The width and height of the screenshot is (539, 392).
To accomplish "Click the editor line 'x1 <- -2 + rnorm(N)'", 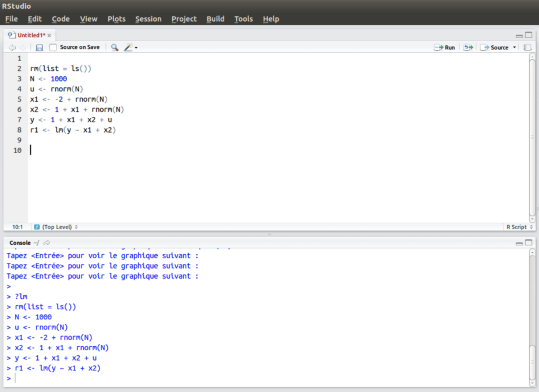I will [x=69, y=99].
